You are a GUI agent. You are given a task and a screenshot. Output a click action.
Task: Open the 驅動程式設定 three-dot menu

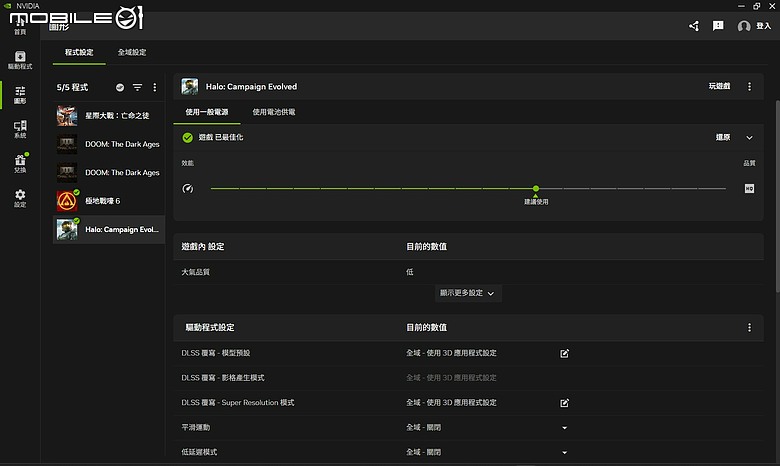coord(749,328)
